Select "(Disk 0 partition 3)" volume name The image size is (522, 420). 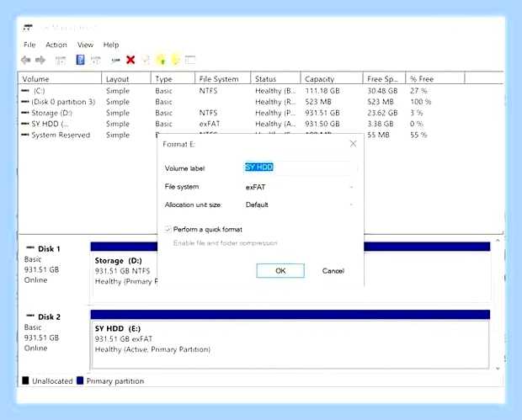tap(63, 102)
